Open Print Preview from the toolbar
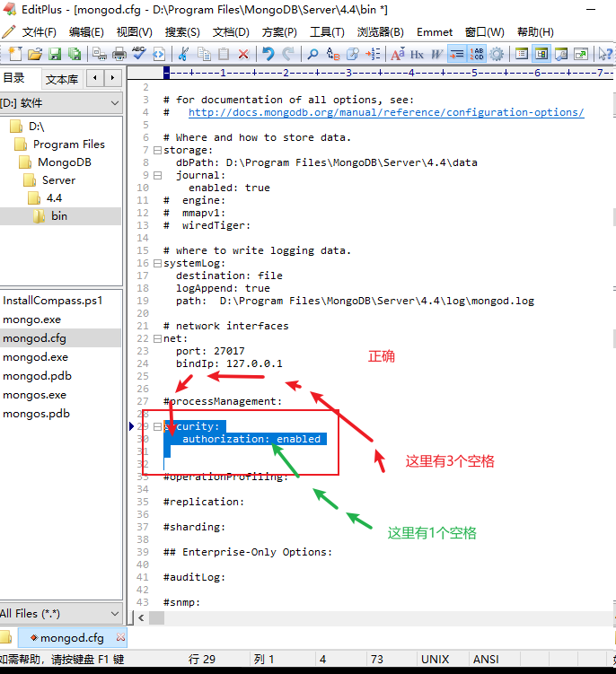This screenshot has width=616, height=674. (x=100, y=54)
